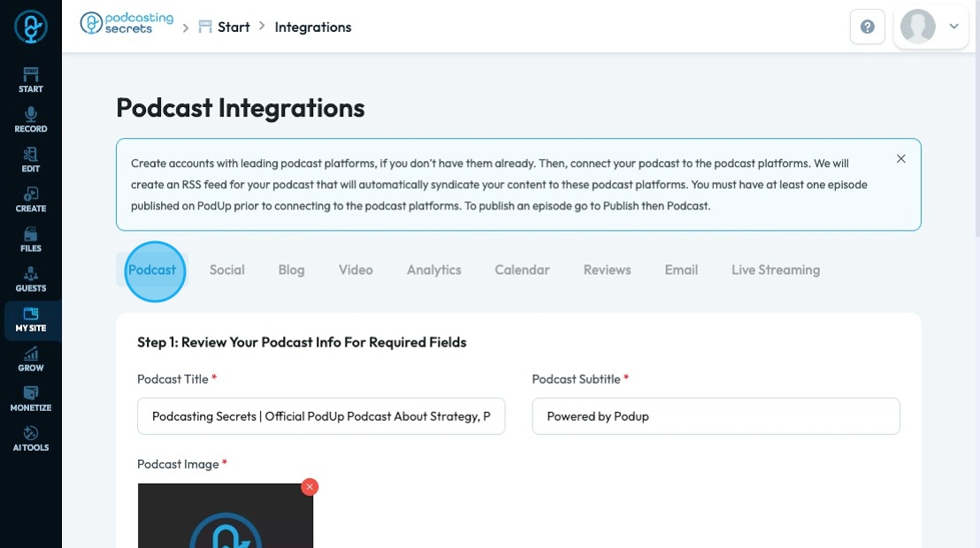Open the Monetize section
This screenshot has height=548, width=980.
31,398
